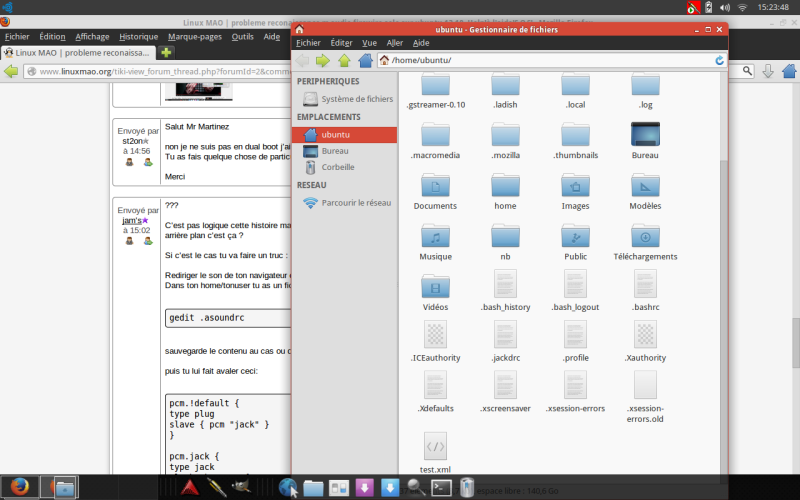Select the .jackdrc file

(x=505, y=341)
